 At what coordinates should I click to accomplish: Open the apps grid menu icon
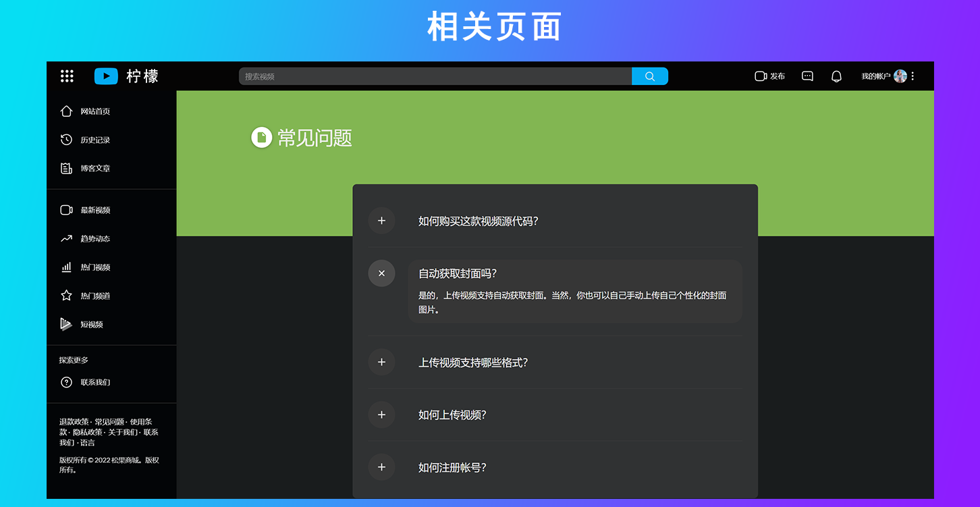pos(67,76)
